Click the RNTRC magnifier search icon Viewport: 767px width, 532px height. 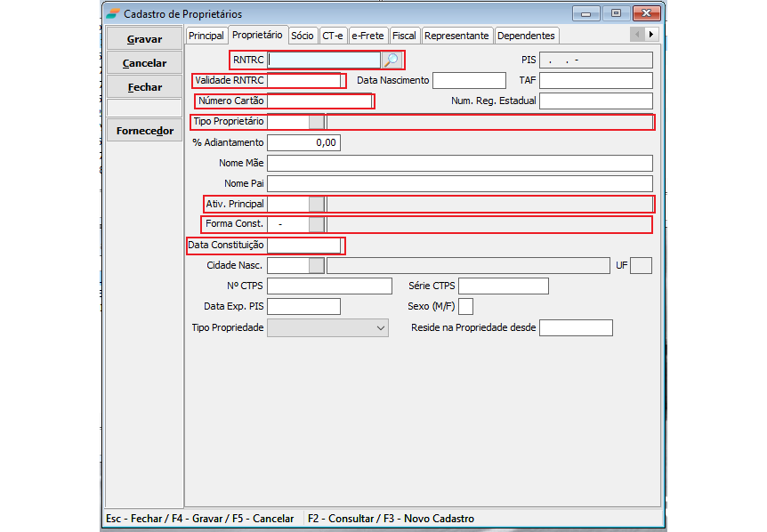[x=392, y=60]
